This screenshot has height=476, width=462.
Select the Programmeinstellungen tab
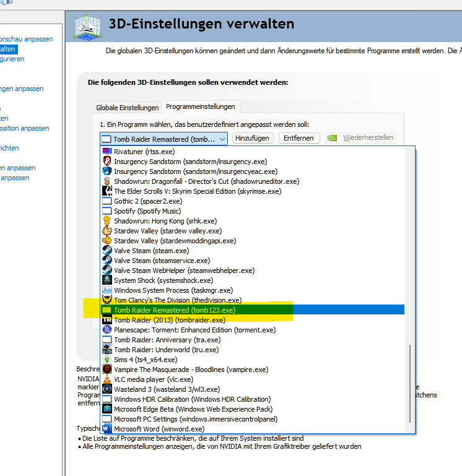(x=201, y=106)
